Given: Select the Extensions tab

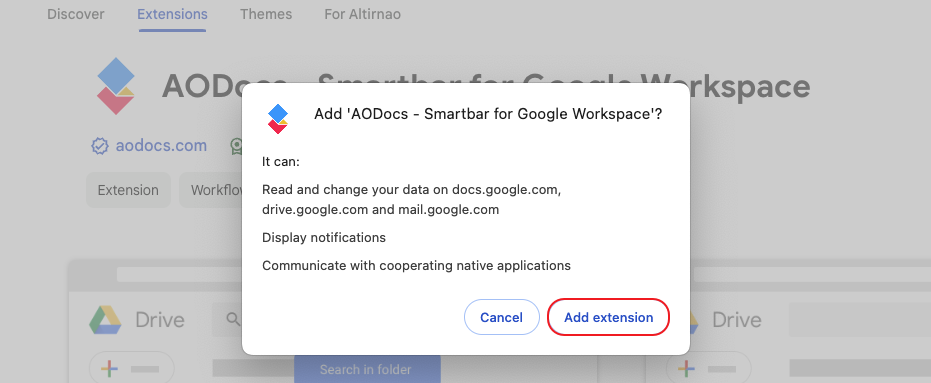Looking at the screenshot, I should pyautogui.click(x=172, y=14).
